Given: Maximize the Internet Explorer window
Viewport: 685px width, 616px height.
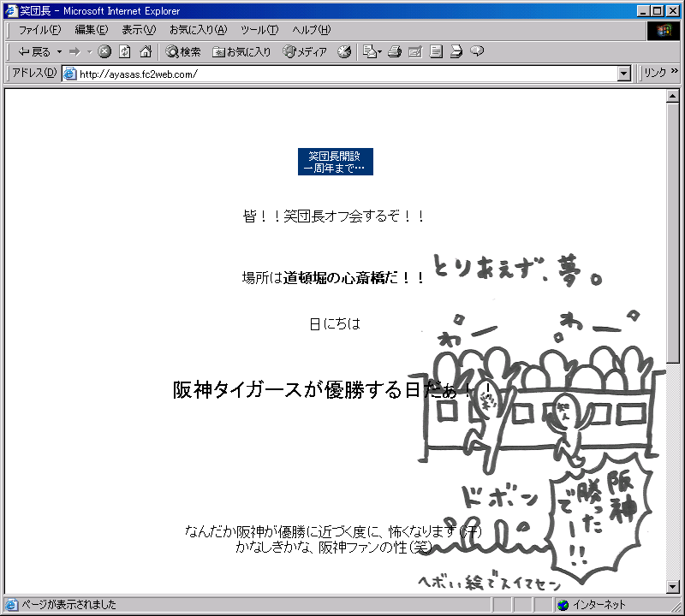Looking at the screenshot, I should [x=657, y=11].
